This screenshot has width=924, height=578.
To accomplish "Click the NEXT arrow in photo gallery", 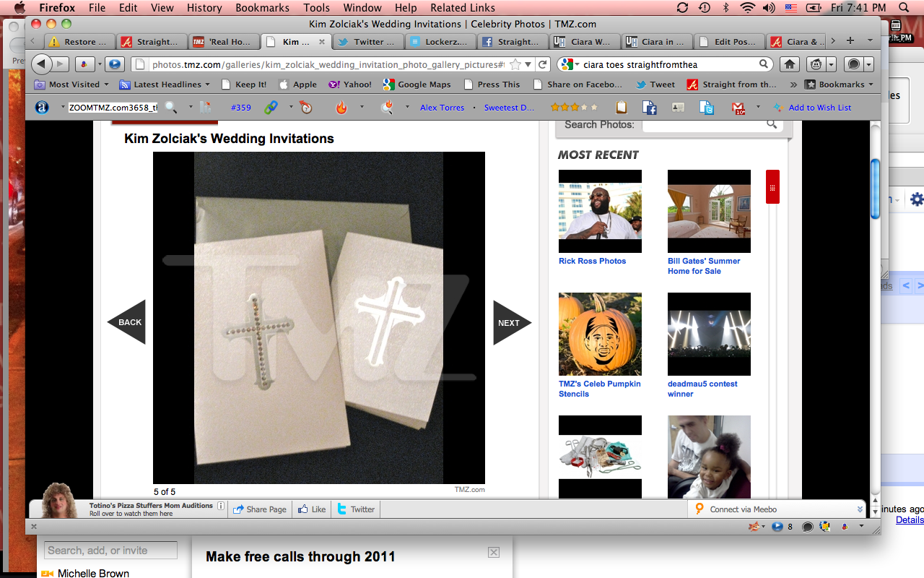I will point(511,322).
